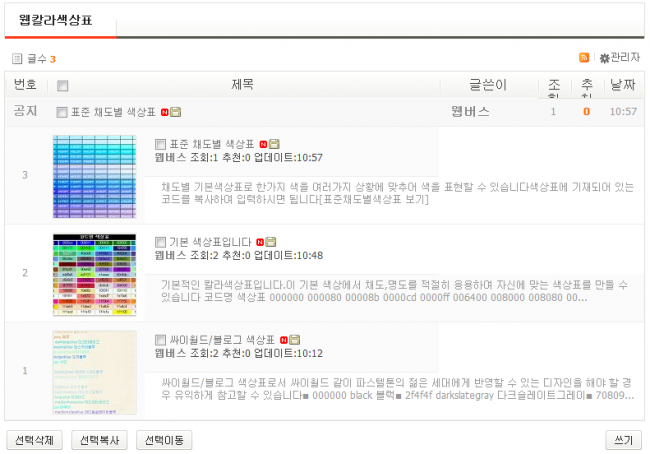Open the 공지 row title 표준 채도별 색상표
Viewport: 650px width, 454px height.
[x=113, y=112]
